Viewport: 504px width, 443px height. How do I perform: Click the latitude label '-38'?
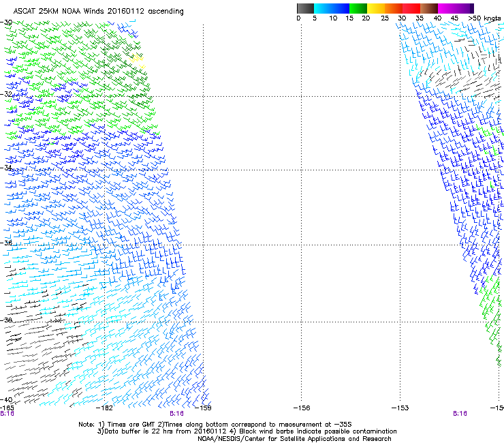pos(6,320)
